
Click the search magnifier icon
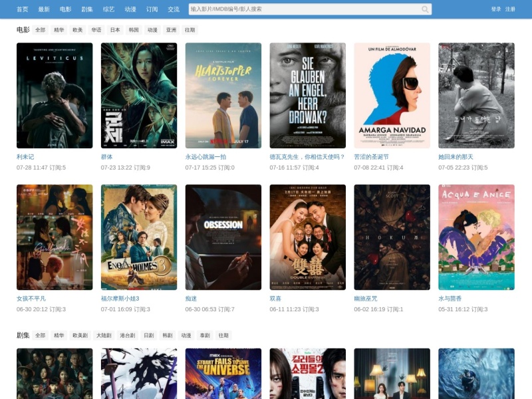pos(425,9)
